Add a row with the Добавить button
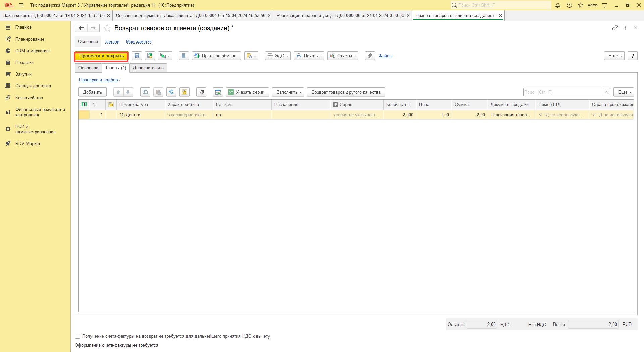 click(93, 92)
